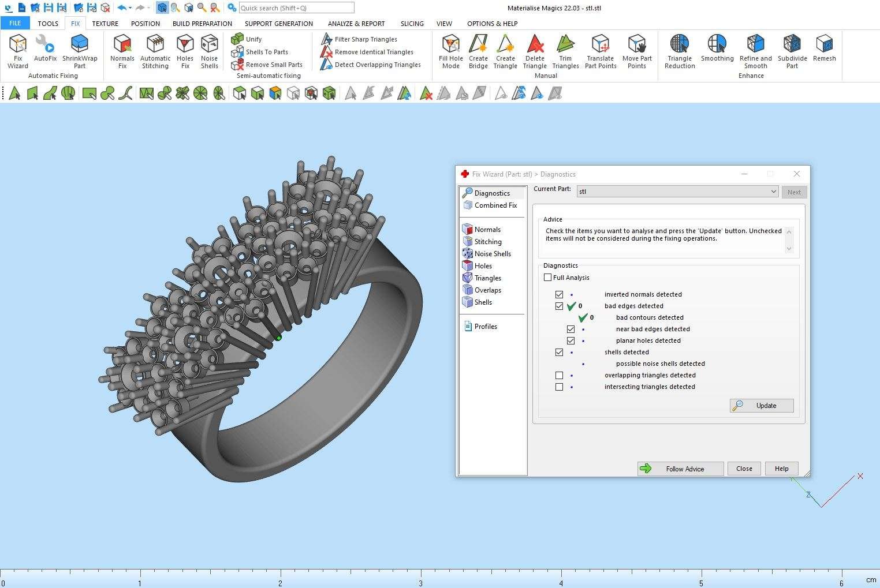Choose the Delete Triangle tool
880x588 pixels.
point(535,51)
